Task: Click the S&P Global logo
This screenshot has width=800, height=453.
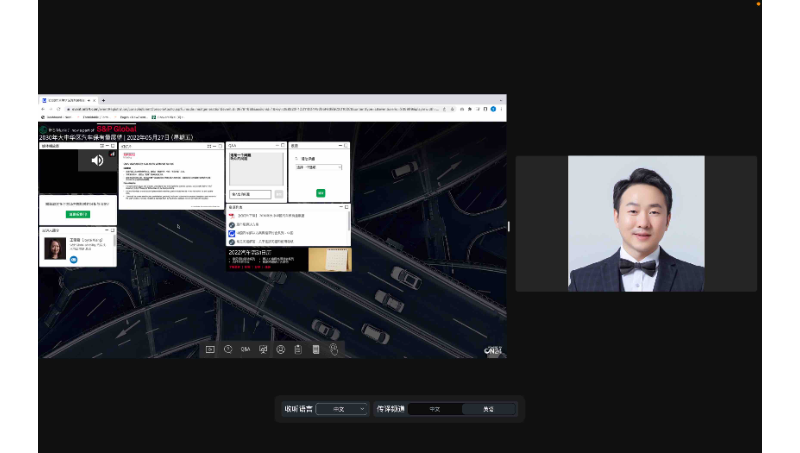Action: (x=116, y=129)
